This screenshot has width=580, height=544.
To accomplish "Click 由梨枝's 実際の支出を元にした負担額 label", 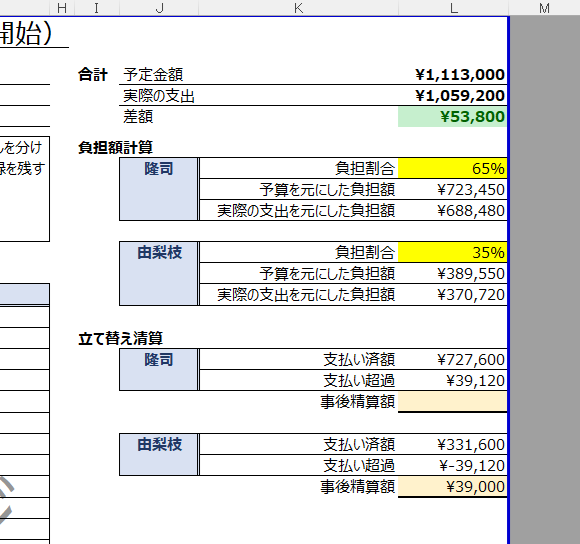I will coord(306,295).
